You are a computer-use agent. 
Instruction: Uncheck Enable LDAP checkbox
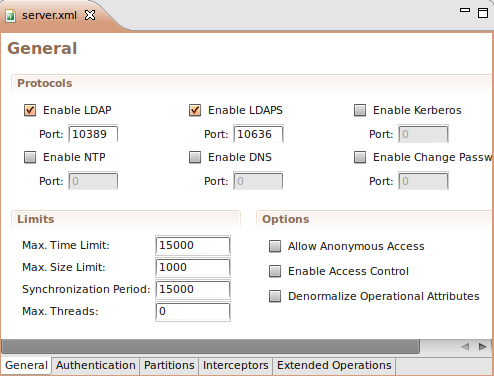click(30, 110)
